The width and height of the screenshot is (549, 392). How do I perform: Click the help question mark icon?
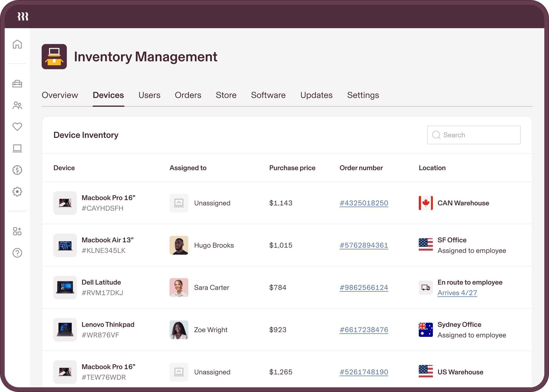pos(17,253)
